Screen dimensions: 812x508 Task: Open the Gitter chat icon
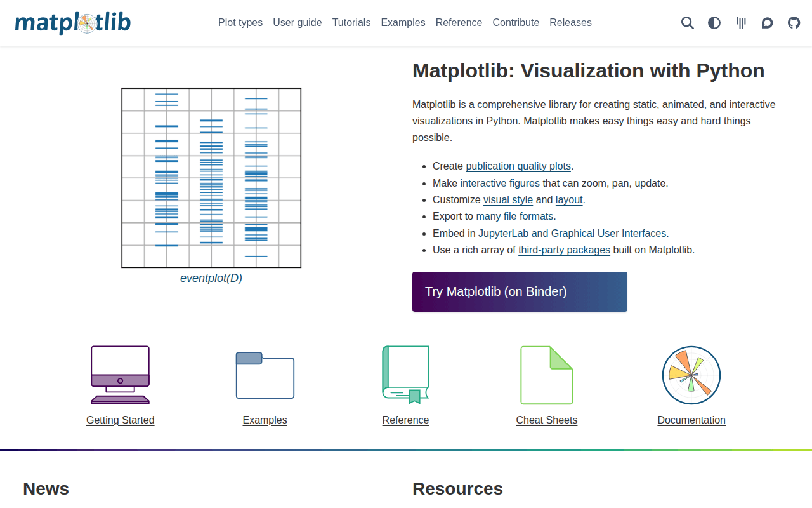click(x=741, y=23)
